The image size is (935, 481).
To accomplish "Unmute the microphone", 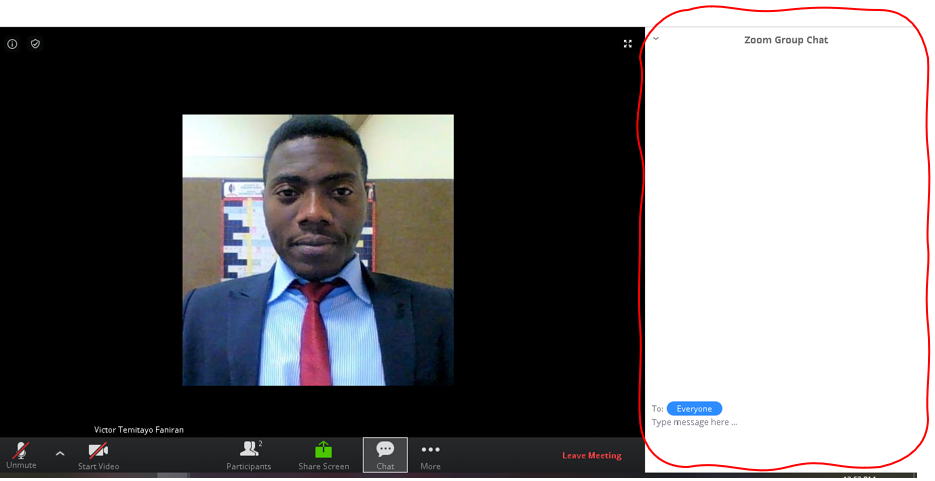I will click(x=20, y=454).
